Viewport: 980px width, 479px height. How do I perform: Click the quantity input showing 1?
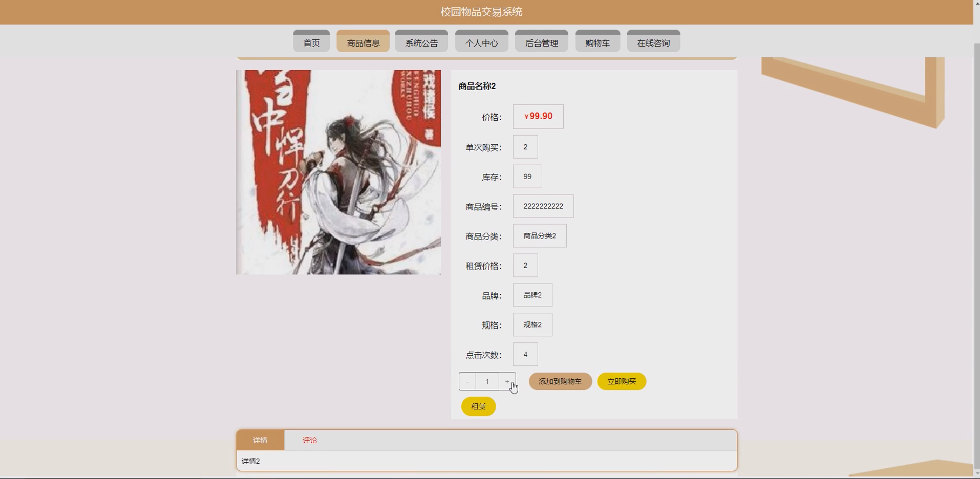(x=487, y=381)
